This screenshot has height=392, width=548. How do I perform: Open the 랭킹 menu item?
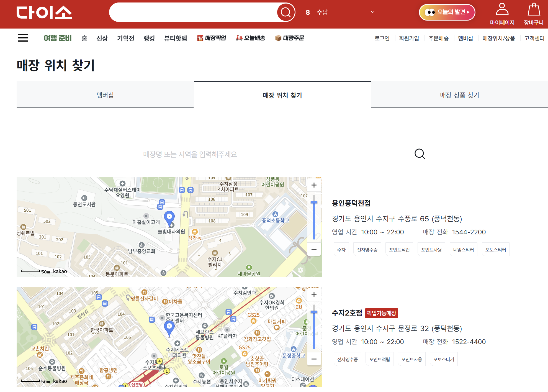pyautogui.click(x=149, y=38)
